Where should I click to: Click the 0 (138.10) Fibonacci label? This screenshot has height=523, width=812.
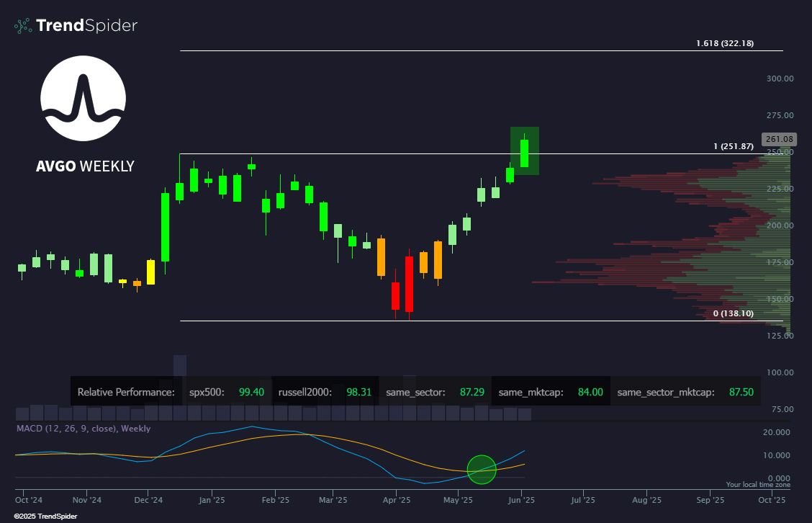tap(734, 313)
